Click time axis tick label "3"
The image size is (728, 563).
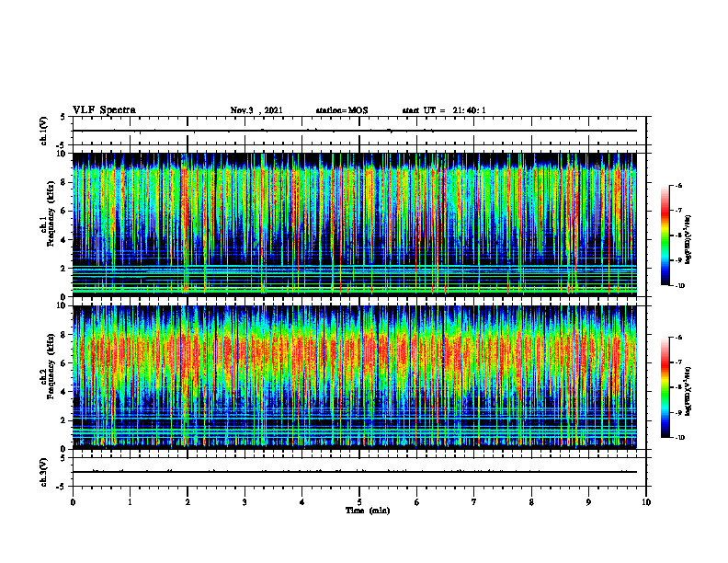pyautogui.click(x=245, y=502)
